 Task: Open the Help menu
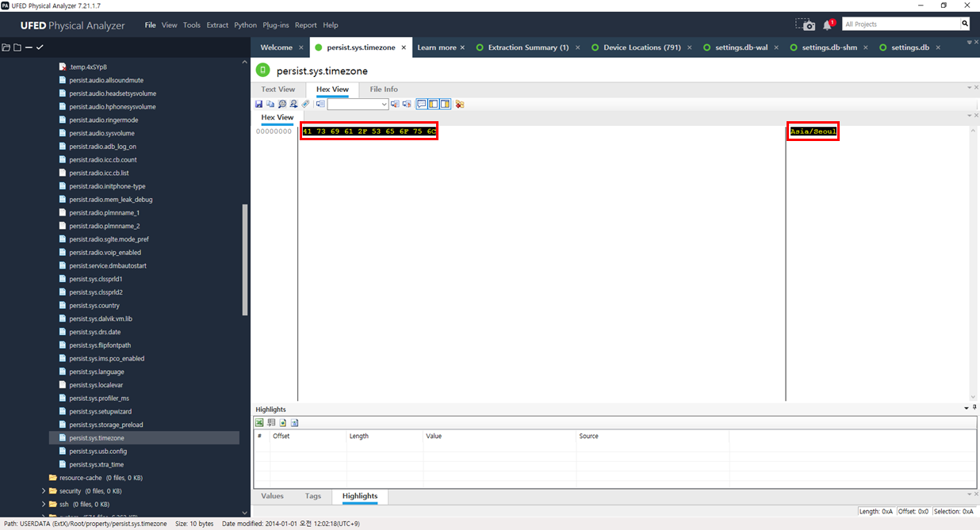pyautogui.click(x=331, y=25)
